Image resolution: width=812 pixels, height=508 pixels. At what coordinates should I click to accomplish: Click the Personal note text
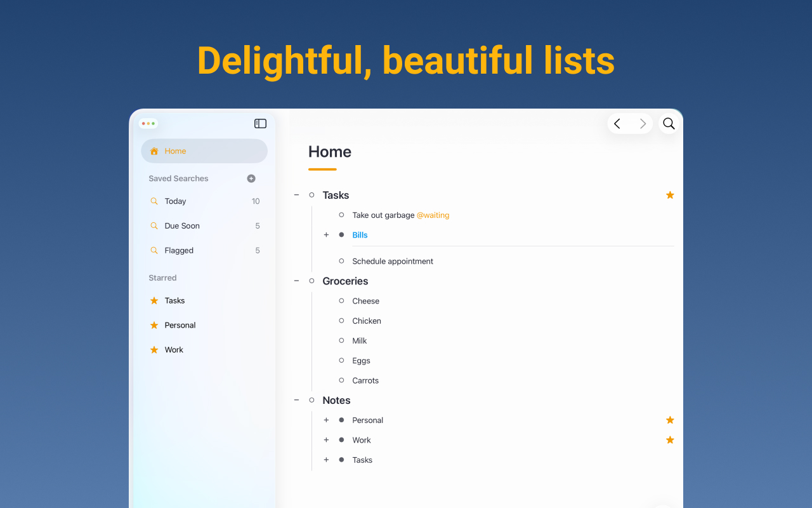[x=368, y=420]
